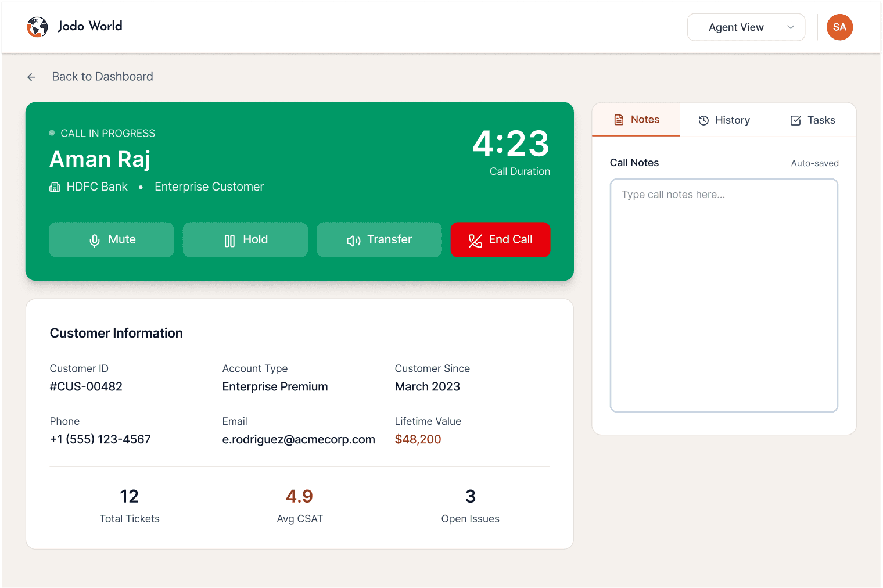Click the CALL IN PROGRESS status

click(x=102, y=133)
